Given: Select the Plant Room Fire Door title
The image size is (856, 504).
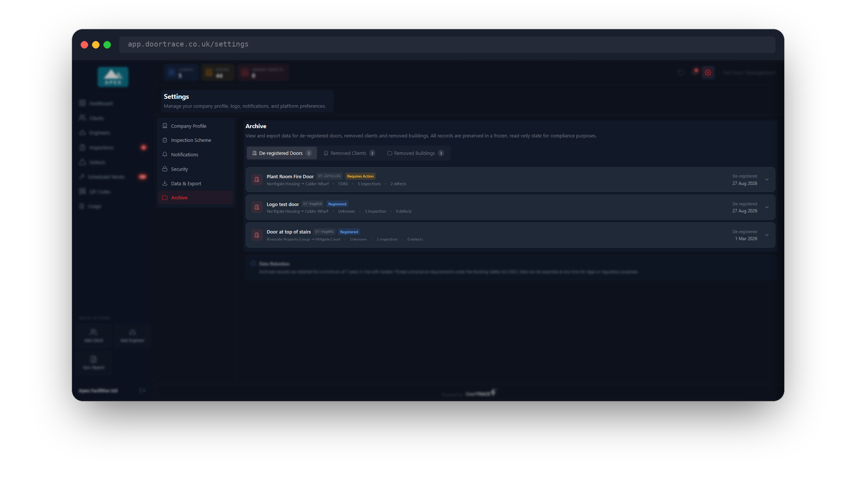Looking at the screenshot, I should pyautogui.click(x=290, y=177).
